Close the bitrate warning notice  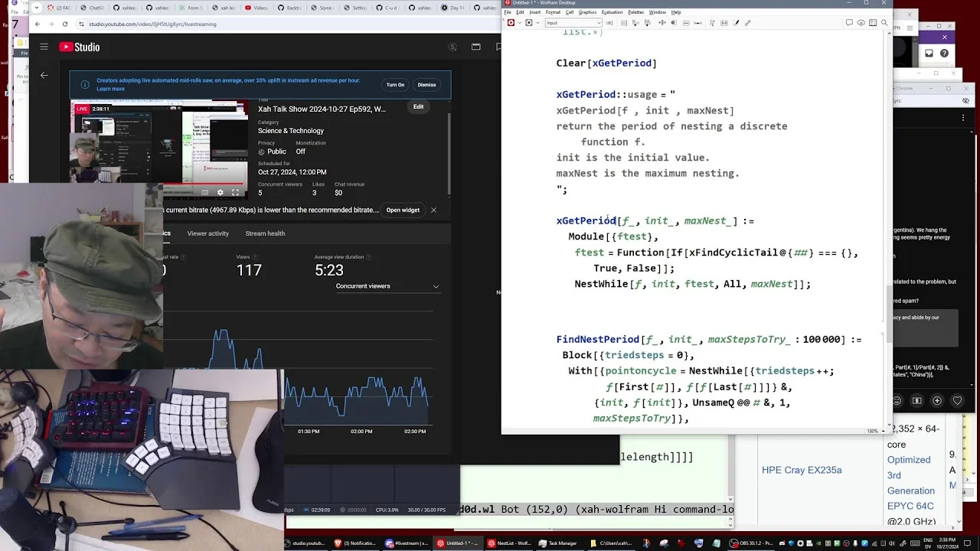point(433,210)
